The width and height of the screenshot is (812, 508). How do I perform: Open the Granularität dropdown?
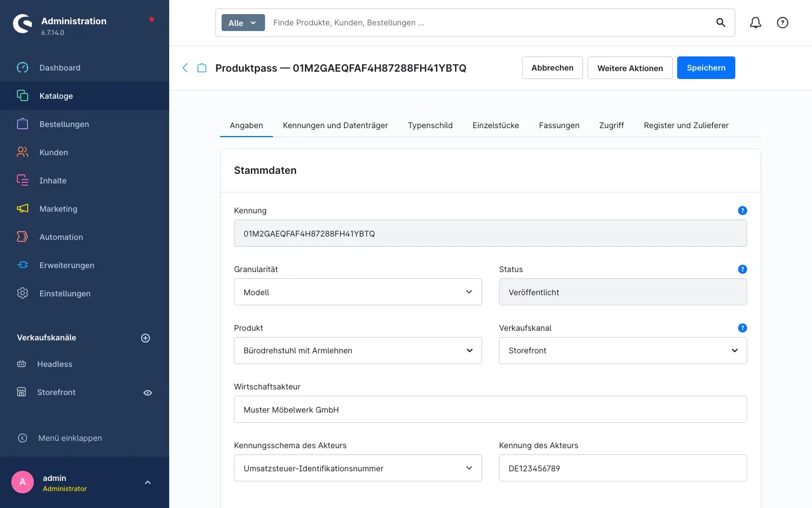pyautogui.click(x=358, y=292)
